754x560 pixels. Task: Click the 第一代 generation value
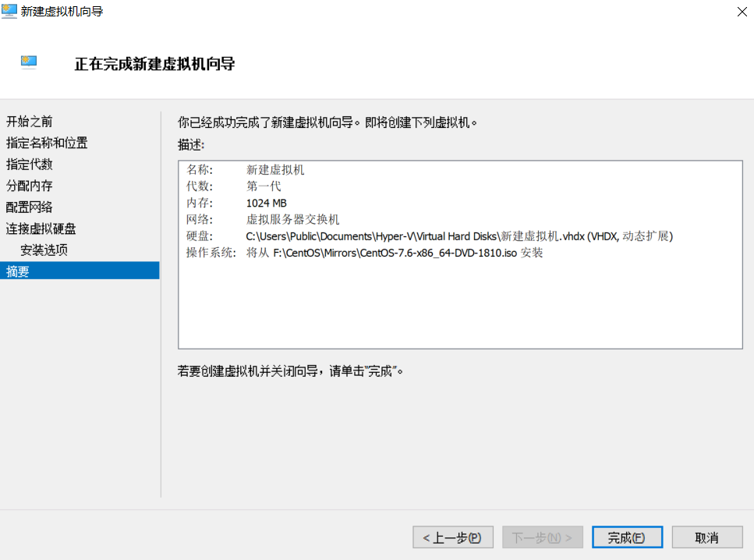(x=264, y=186)
